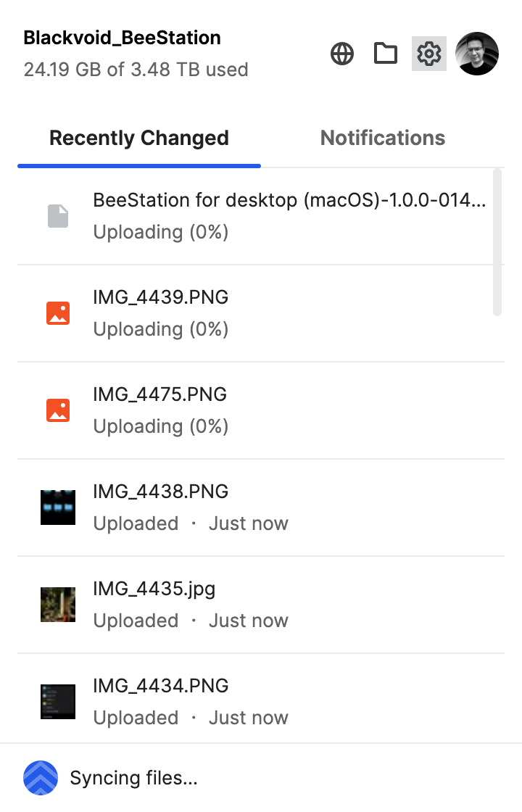This screenshot has width=522, height=812.
Task: Click the Syncing files status text
Action: [x=133, y=779]
